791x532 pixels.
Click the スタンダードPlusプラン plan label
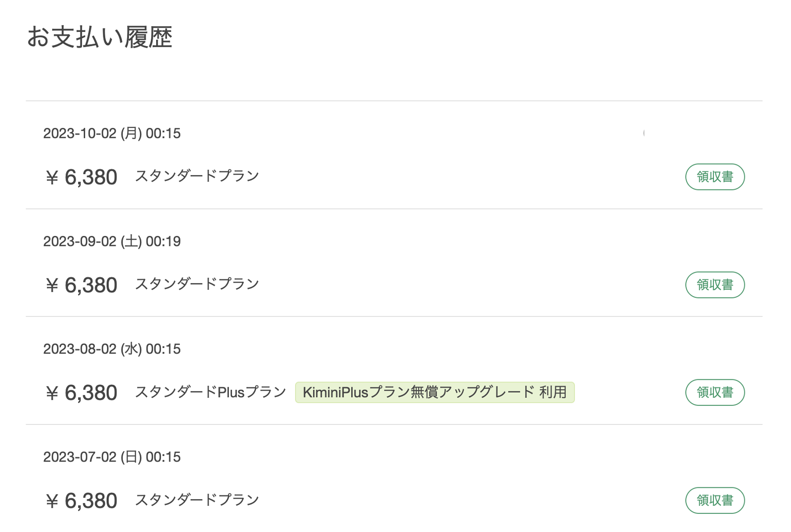tap(210, 392)
